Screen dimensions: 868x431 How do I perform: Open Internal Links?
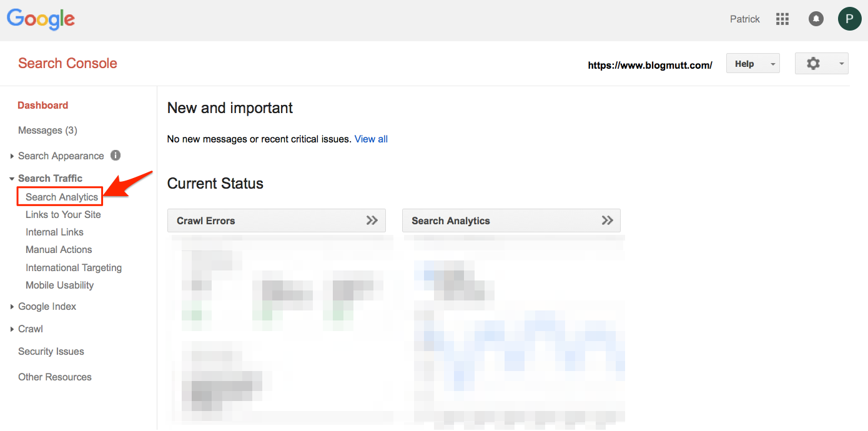click(x=54, y=232)
